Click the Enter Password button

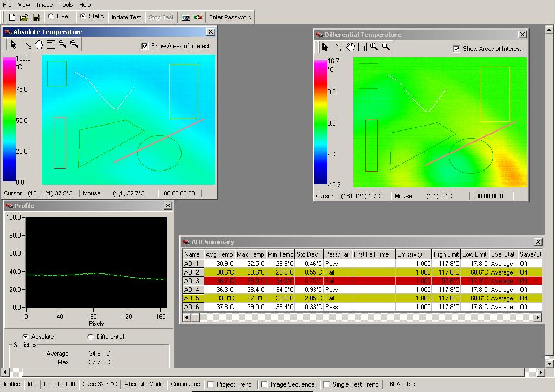tap(230, 17)
